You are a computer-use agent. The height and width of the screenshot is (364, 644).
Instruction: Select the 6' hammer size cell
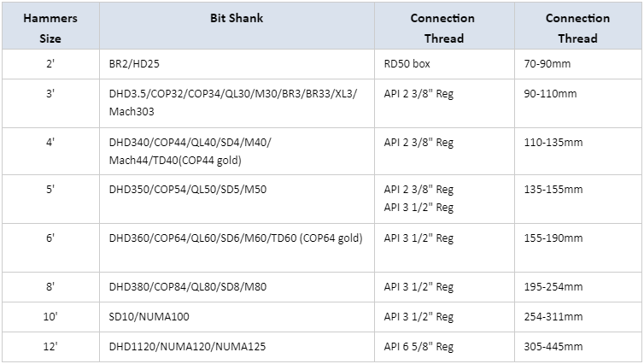[x=50, y=238]
